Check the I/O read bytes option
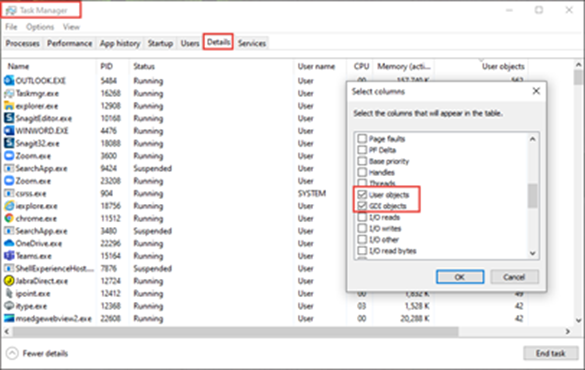The width and height of the screenshot is (585, 370). [362, 251]
